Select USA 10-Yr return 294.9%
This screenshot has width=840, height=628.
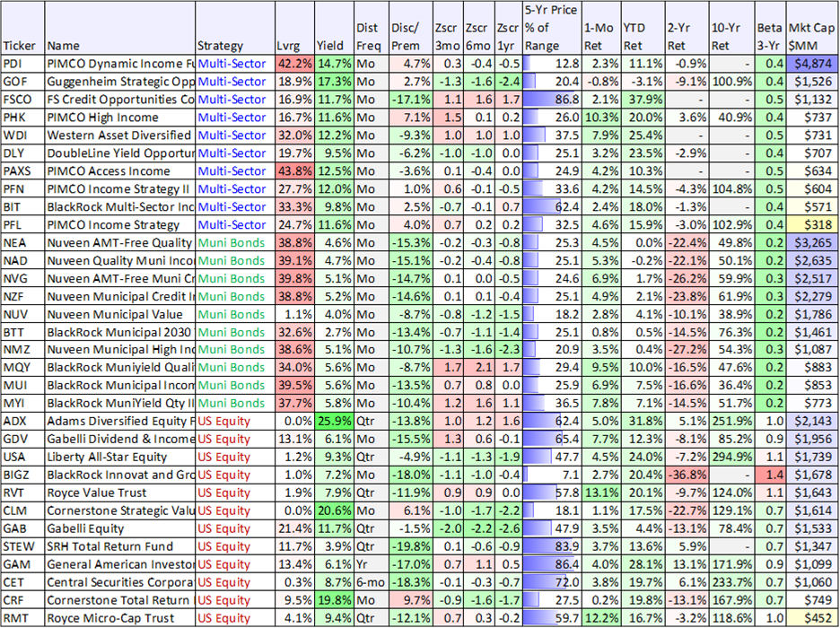click(x=731, y=458)
